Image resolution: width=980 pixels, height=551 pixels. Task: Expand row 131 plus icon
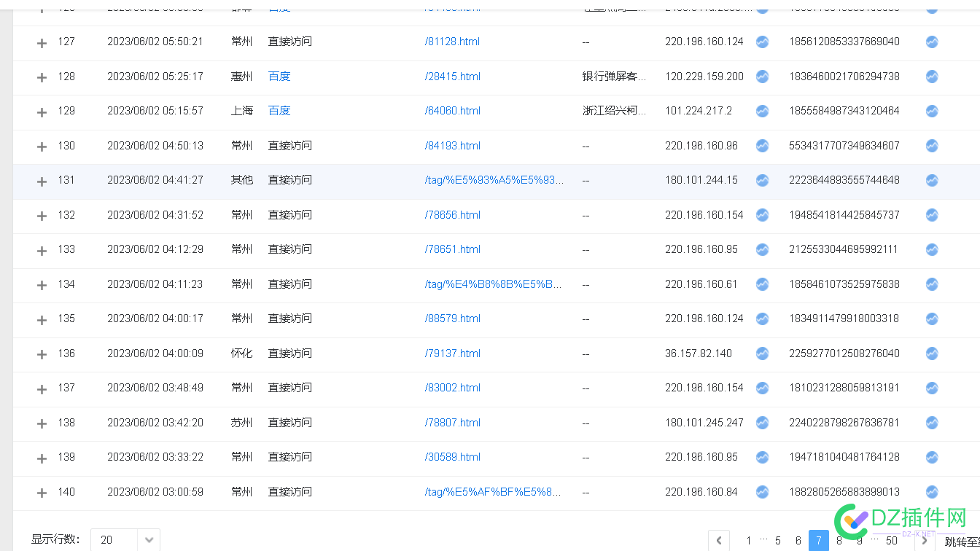pos(42,181)
